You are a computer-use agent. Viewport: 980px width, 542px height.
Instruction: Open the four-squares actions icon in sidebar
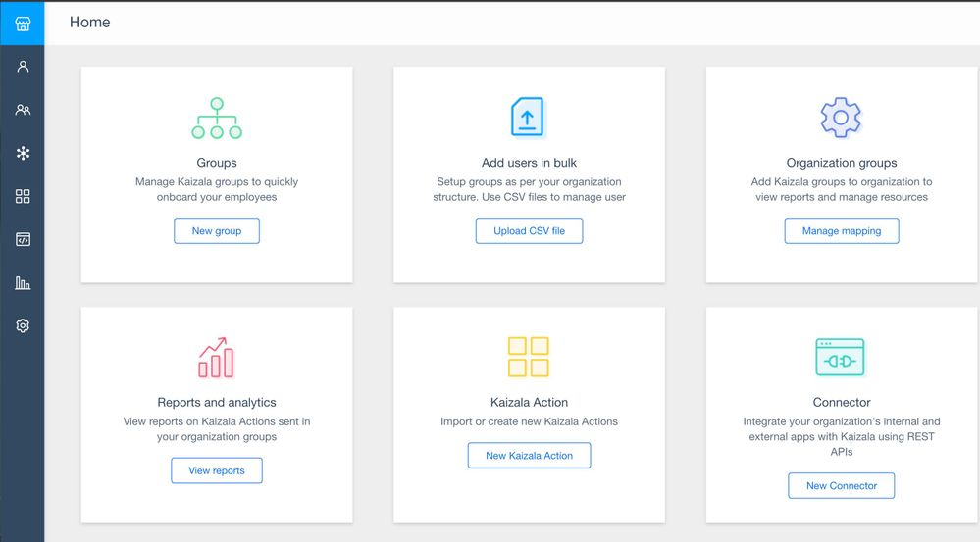(x=23, y=197)
